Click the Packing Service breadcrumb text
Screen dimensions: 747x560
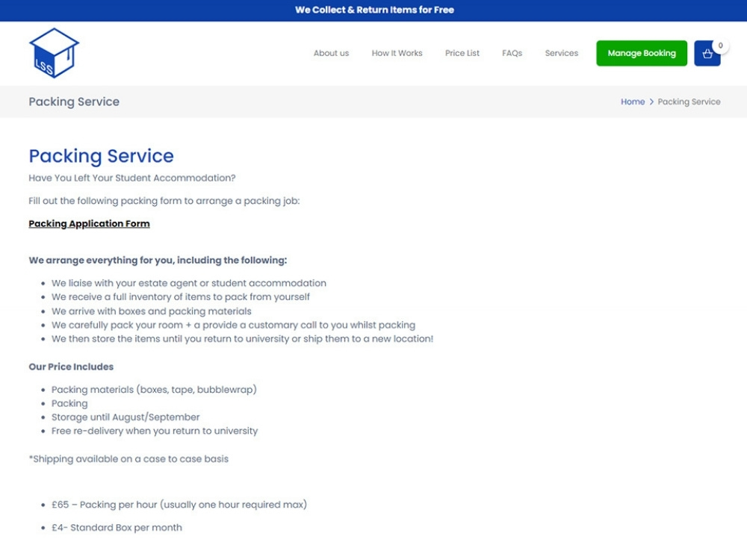point(689,102)
